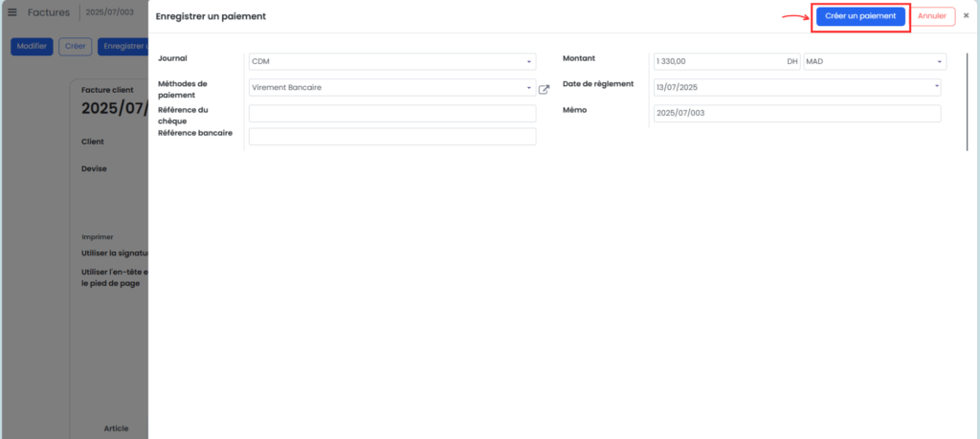Click the Créer button on invoice page
The image size is (980, 439).
[76, 47]
